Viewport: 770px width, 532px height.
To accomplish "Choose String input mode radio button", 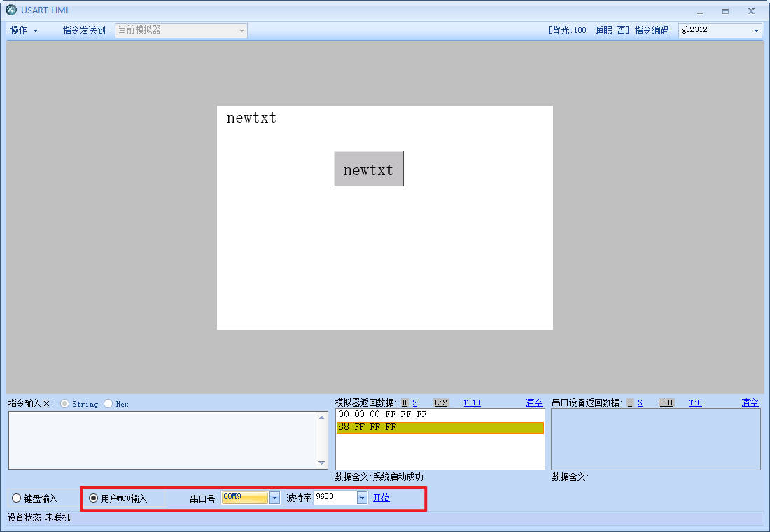I will tap(65, 404).
